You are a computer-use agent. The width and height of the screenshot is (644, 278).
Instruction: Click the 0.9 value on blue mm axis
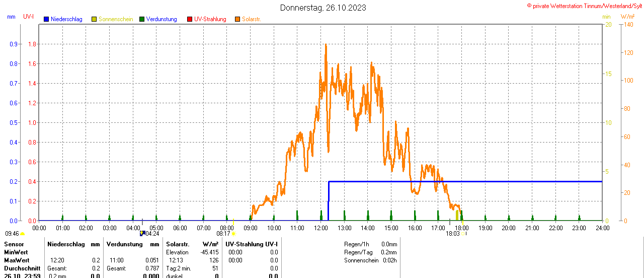coord(14,44)
